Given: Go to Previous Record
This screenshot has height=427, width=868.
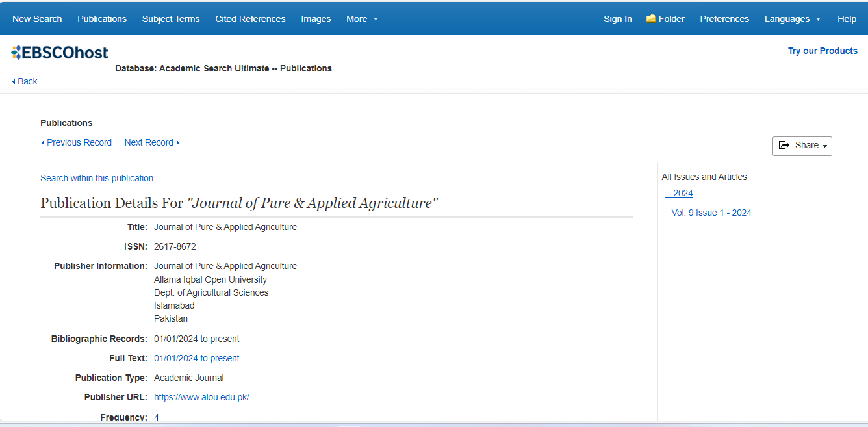Looking at the screenshot, I should pos(76,142).
